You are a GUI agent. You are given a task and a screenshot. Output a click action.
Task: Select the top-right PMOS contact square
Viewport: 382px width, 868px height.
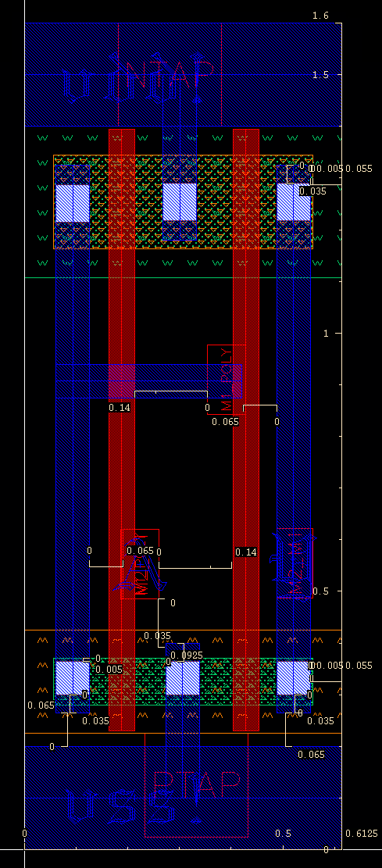click(x=294, y=202)
